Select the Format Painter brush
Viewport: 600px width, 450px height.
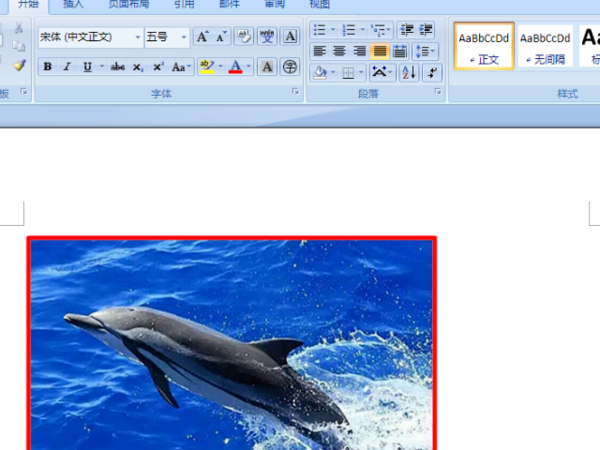click(19, 65)
